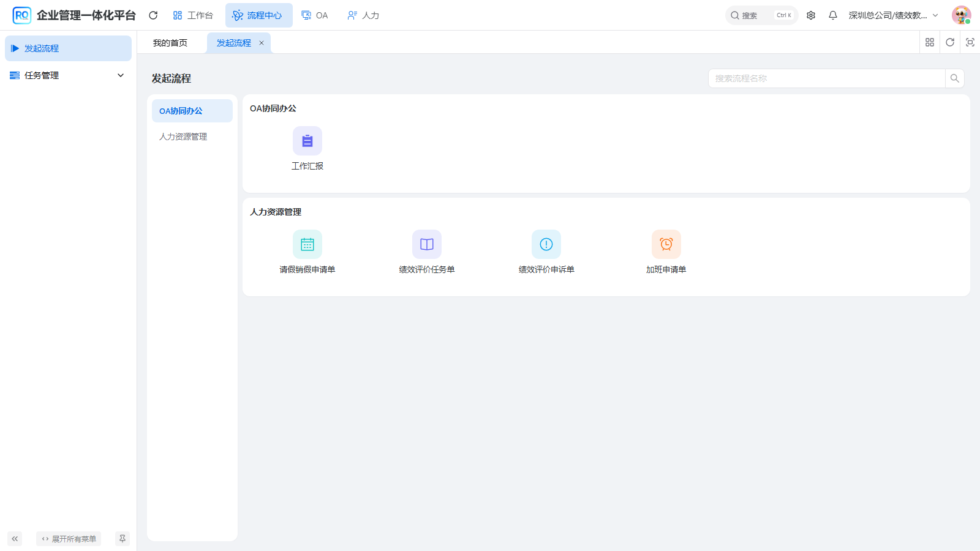Close the 发起流程 tab
Viewport: 980px width, 551px height.
tap(262, 43)
